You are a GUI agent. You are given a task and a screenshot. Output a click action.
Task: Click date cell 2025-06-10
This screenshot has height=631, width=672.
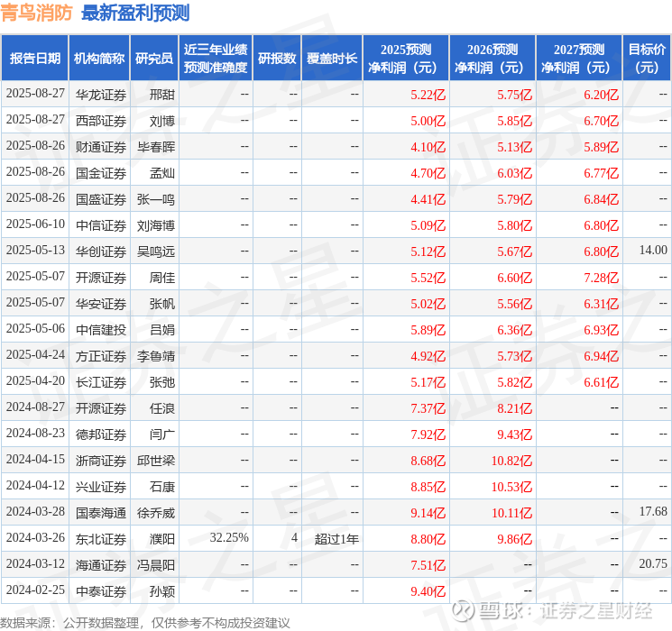35,224
